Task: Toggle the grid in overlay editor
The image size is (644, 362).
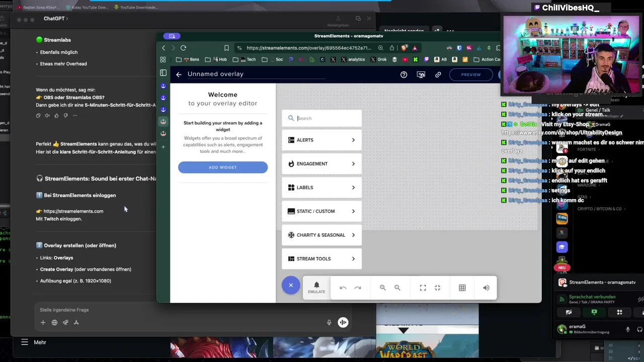Action: click(462, 288)
